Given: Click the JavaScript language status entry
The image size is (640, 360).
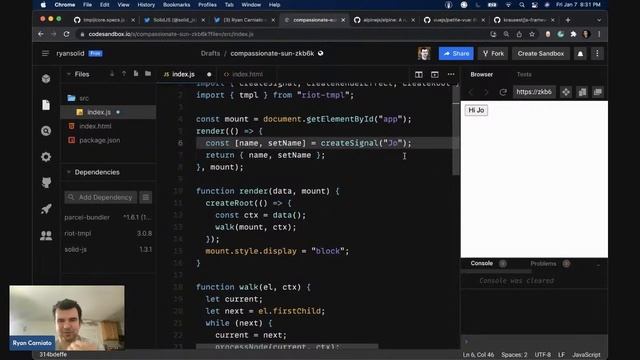Looking at the screenshot, I should coord(586,355).
